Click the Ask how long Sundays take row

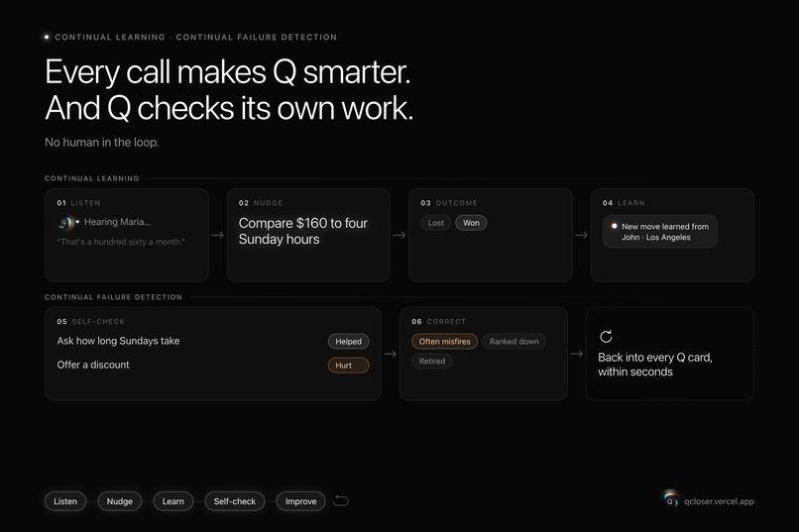(x=213, y=341)
